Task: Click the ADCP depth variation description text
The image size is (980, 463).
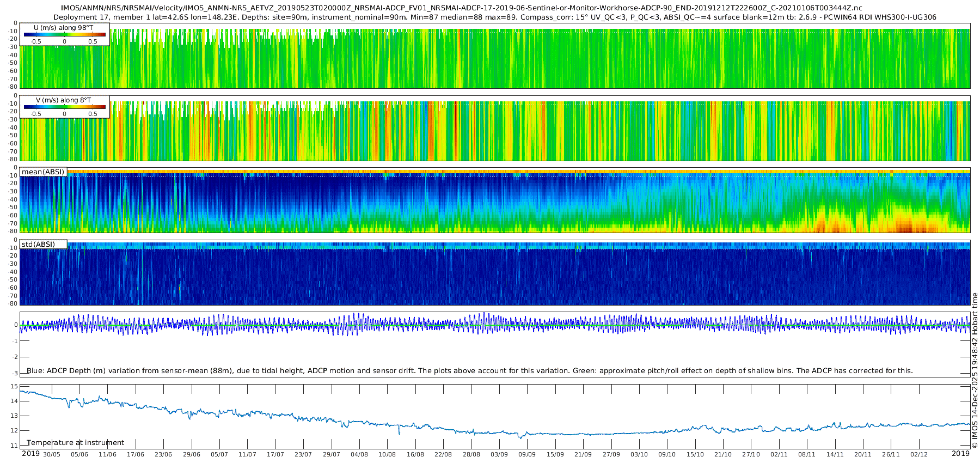Action: pos(469,371)
